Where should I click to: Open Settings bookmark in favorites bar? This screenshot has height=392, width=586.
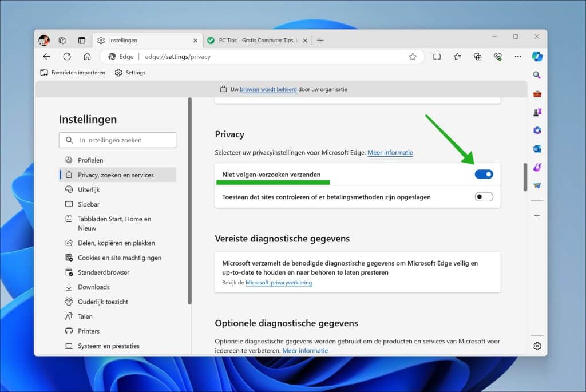point(130,73)
